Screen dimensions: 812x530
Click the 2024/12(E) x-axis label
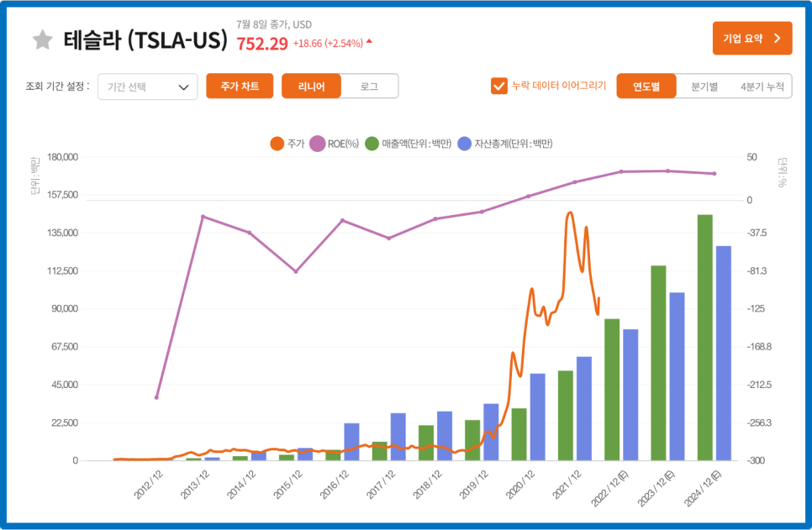click(703, 488)
